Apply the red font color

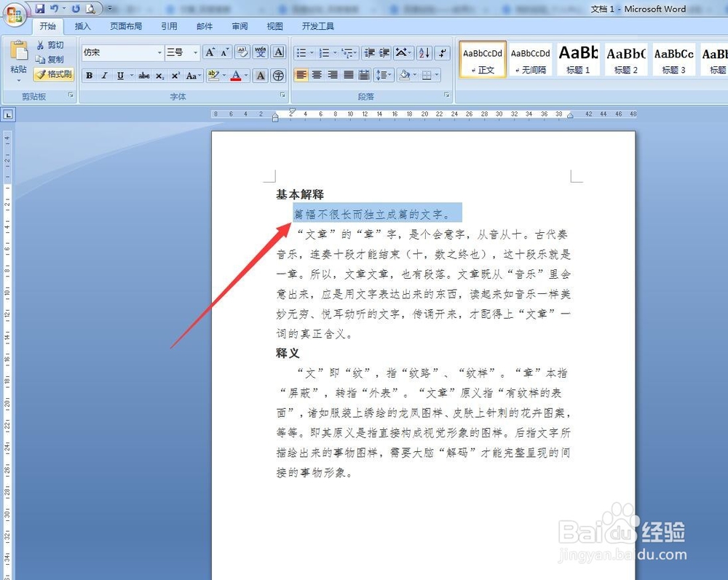click(x=236, y=75)
